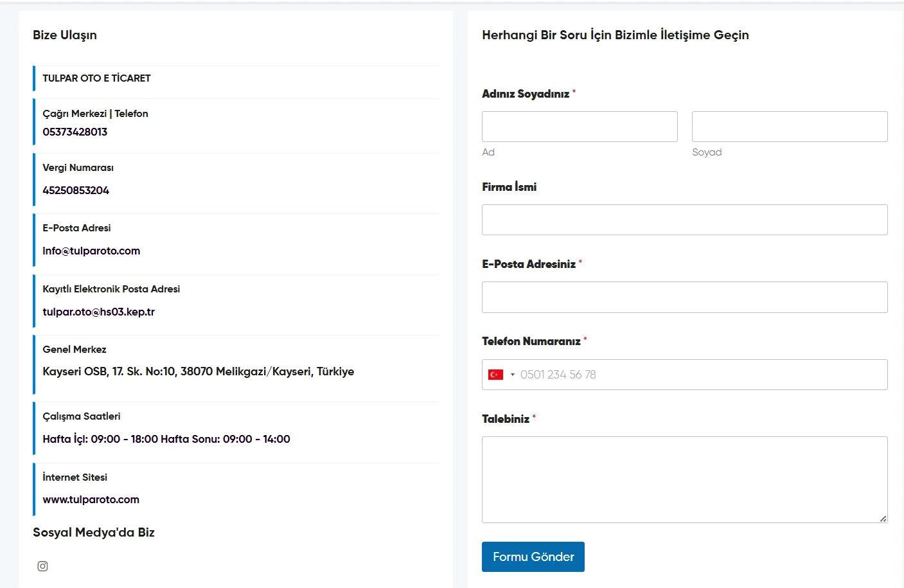Screen dimensions: 904x588
Task: Click the phone number input field
Action: pyautogui.click(x=700, y=375)
